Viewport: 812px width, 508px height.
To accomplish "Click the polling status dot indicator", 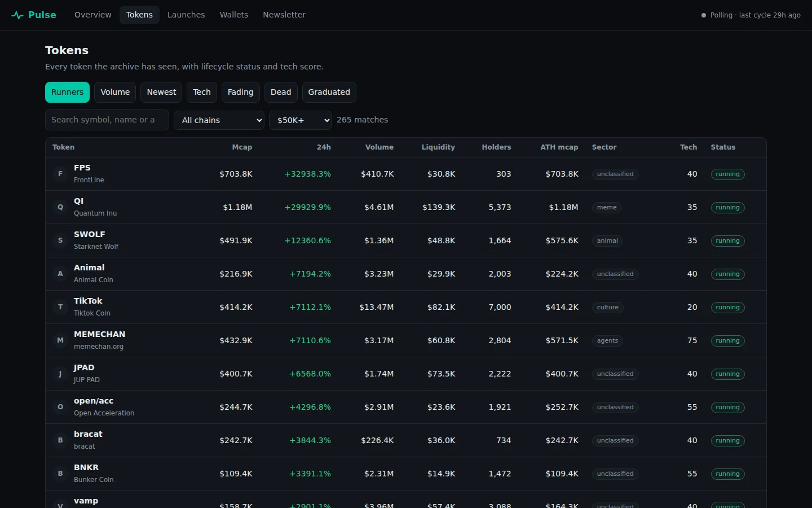I will 704,15.
